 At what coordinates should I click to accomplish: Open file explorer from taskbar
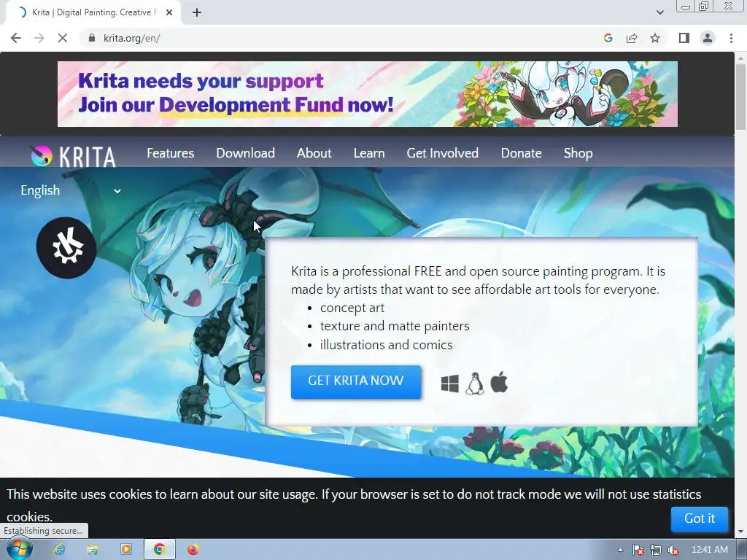(93, 550)
